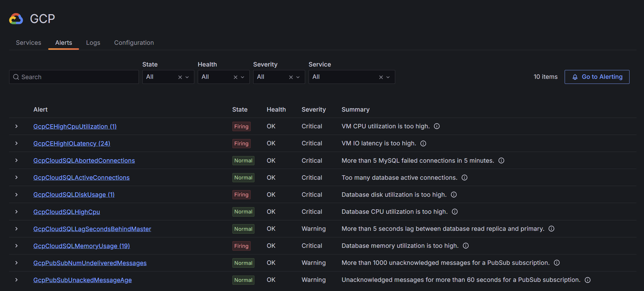
Task: Clear the Service filter using the X icon
Action: [381, 77]
